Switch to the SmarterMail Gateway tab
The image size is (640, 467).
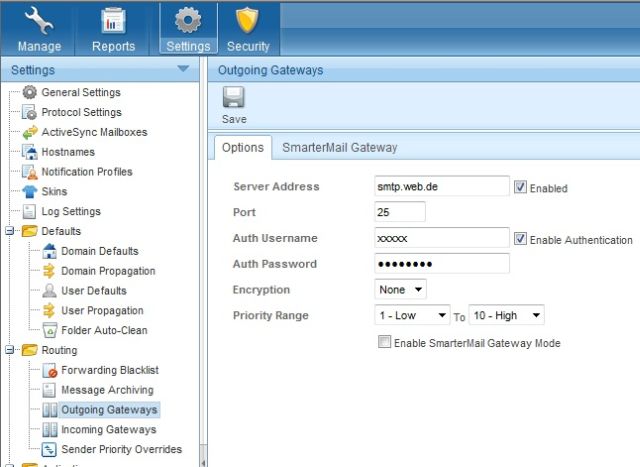(x=339, y=147)
